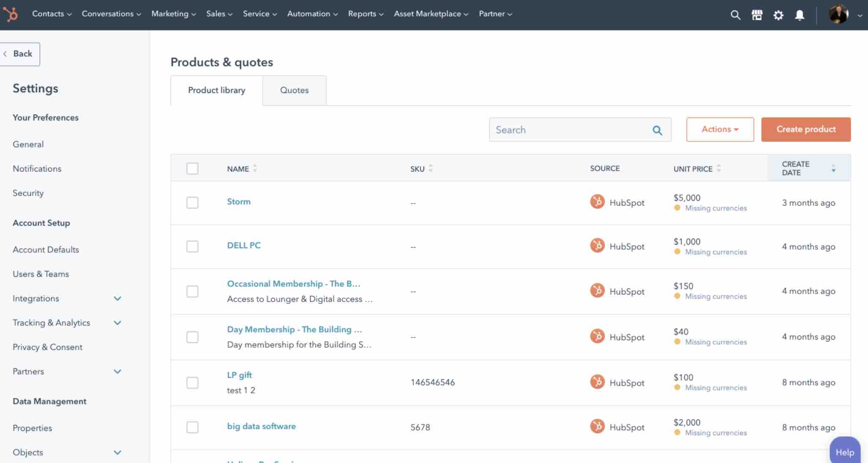Open the global search magnifier
Image resolution: width=868 pixels, height=463 pixels.
click(x=735, y=15)
